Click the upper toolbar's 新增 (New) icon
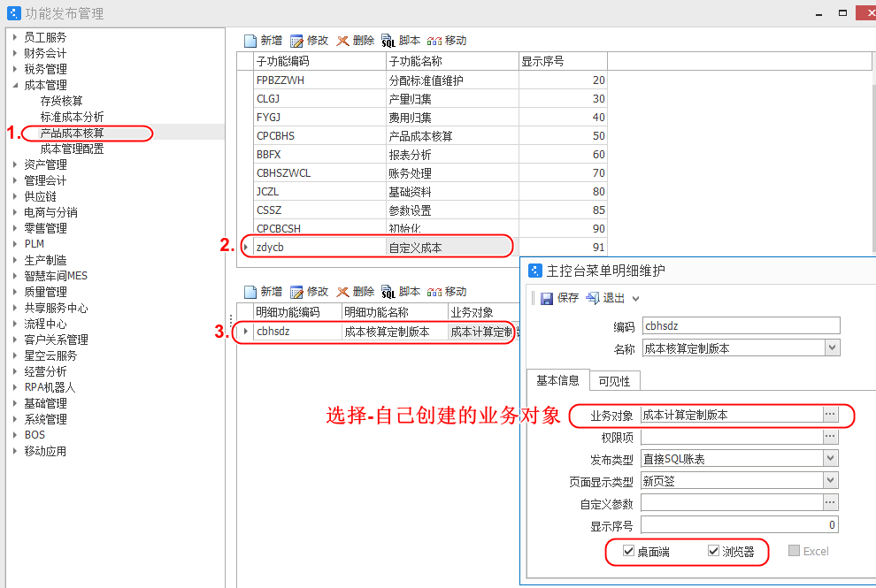Viewport: 876px width, 588px height. 250,41
